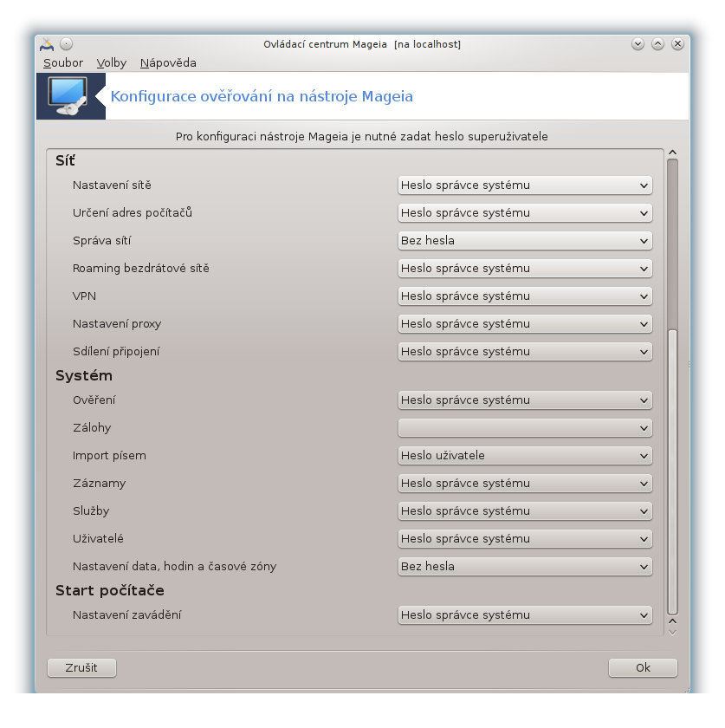Image resolution: width=725 pixels, height=728 pixels.
Task: Open the VPN authentication dropdown
Action: (525, 296)
